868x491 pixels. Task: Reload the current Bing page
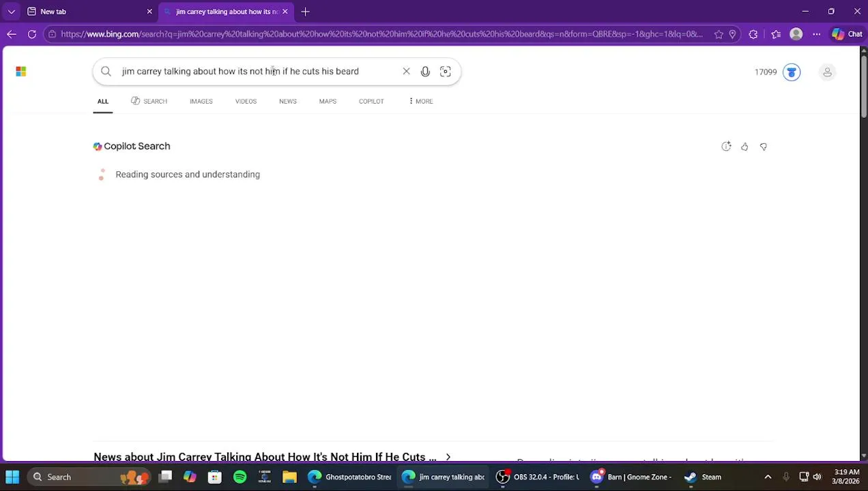pyautogui.click(x=32, y=34)
